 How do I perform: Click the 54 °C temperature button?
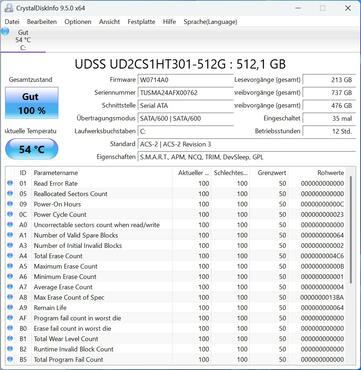[x=32, y=149]
